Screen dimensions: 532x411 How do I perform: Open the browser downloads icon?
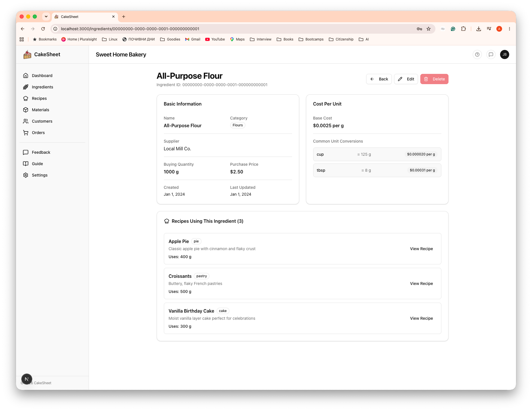tap(479, 29)
